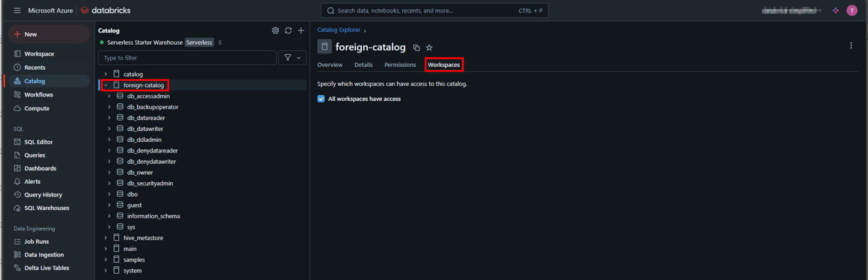Switch to the Details tab
The image size is (868, 280).
(363, 65)
